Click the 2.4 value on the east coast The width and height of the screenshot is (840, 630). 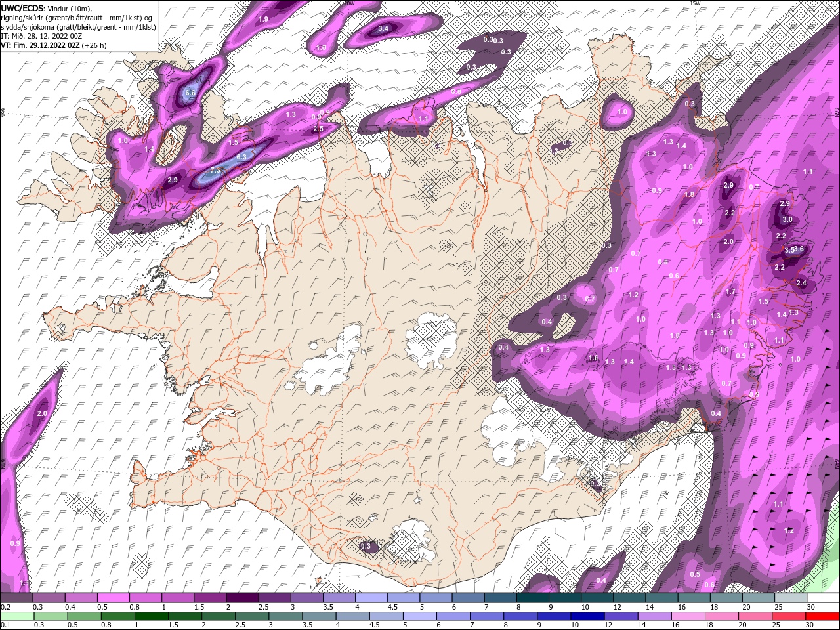point(801,283)
